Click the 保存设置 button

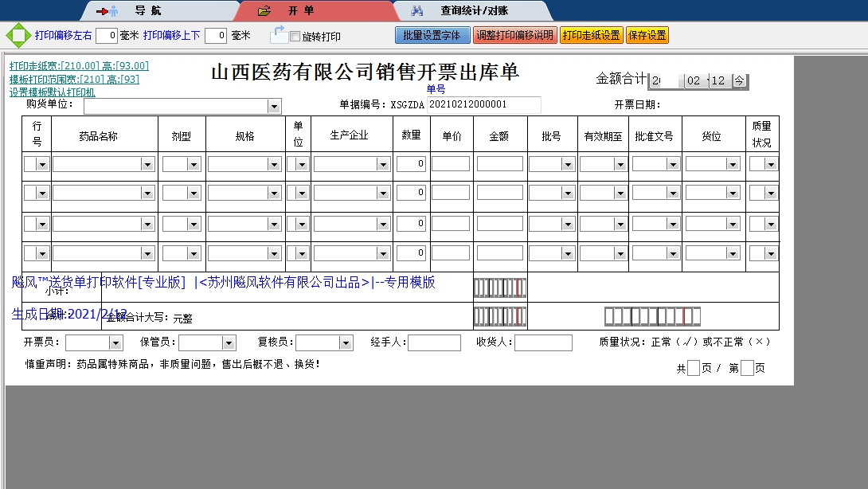click(647, 35)
